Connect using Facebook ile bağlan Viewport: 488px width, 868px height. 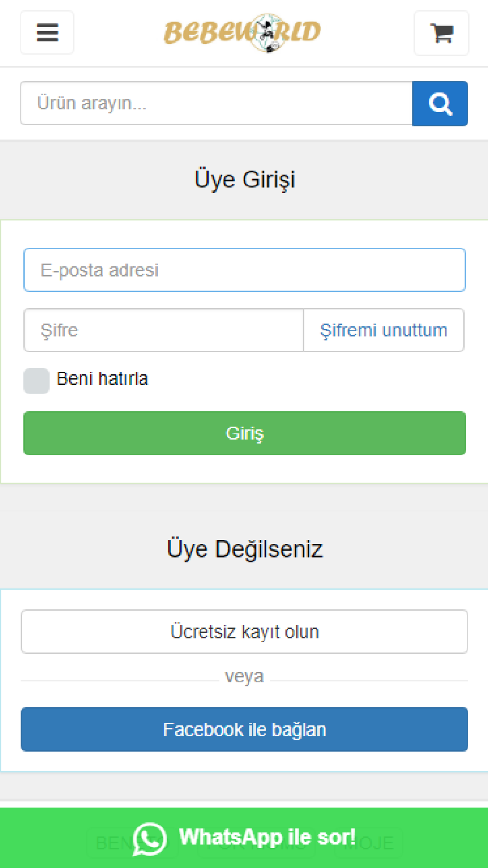[244, 729]
